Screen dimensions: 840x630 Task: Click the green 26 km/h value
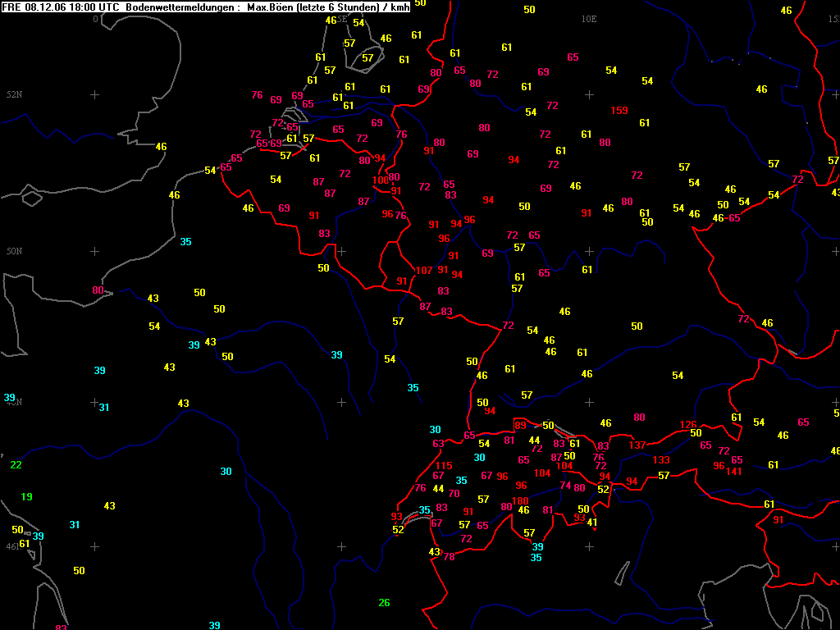[384, 604]
